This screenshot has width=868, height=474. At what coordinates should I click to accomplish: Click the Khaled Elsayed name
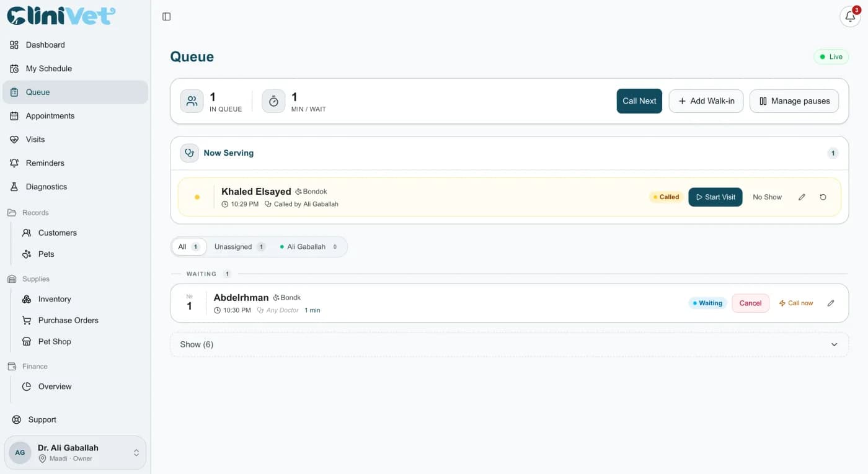click(x=256, y=192)
